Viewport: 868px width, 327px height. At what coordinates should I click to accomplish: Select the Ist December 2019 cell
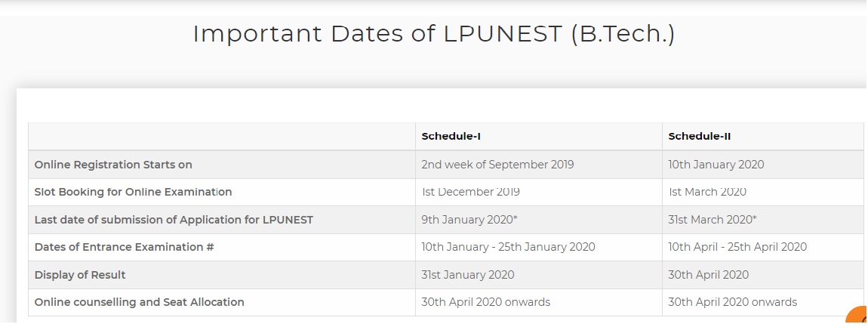tap(470, 192)
